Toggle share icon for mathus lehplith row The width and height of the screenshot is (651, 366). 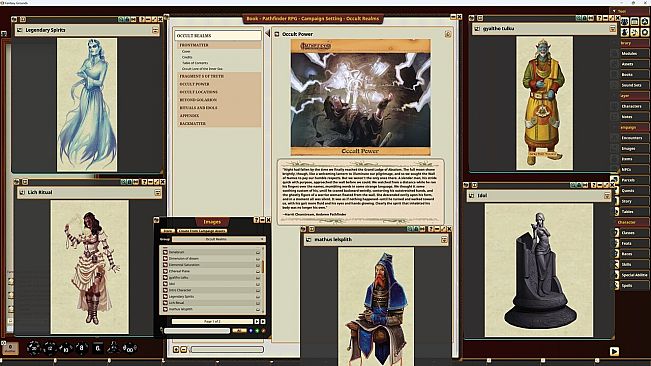tap(258, 309)
